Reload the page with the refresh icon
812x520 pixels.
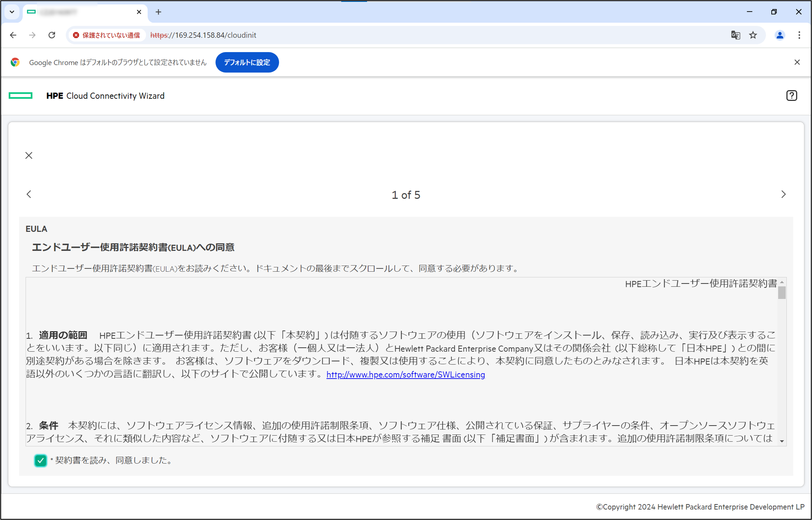click(x=52, y=35)
